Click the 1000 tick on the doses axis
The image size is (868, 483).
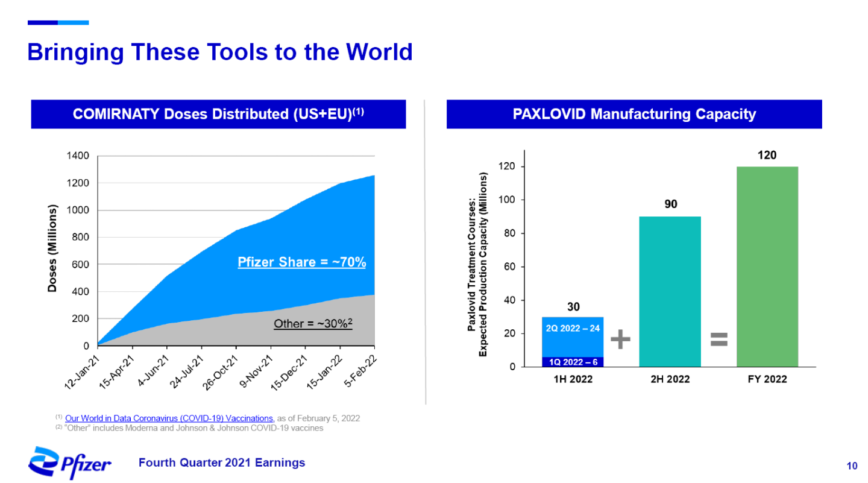78,210
